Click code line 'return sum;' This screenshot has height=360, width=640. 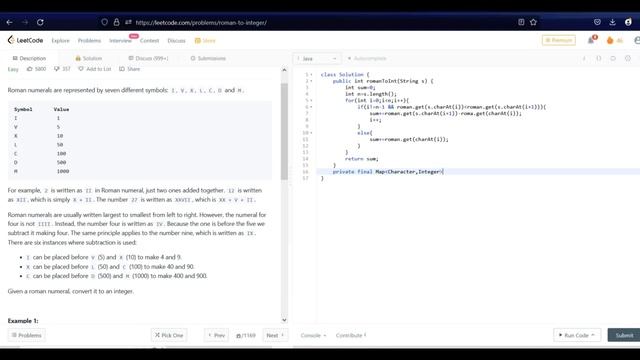(x=361, y=159)
